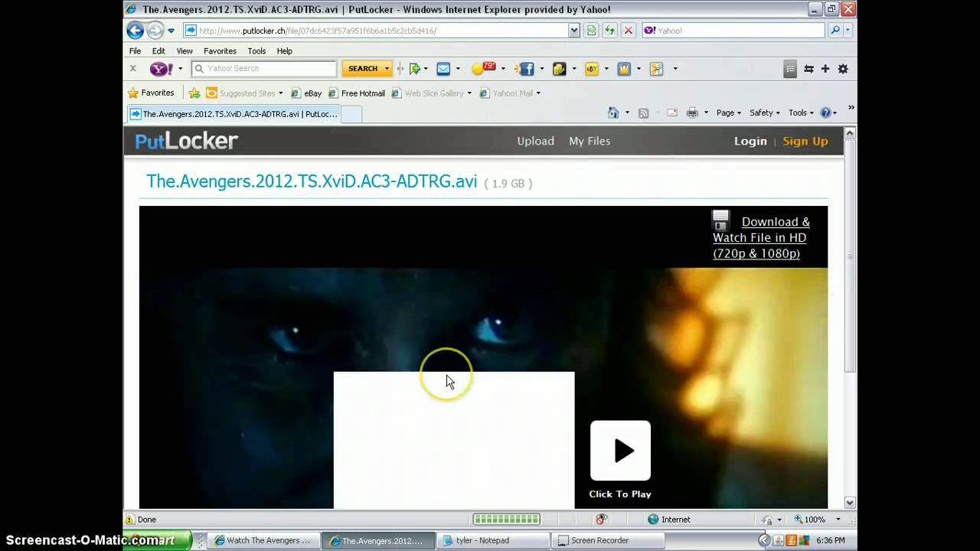The height and width of the screenshot is (551, 980).
Task: Click the yellow bookmark toolbar icon
Action: (624, 69)
